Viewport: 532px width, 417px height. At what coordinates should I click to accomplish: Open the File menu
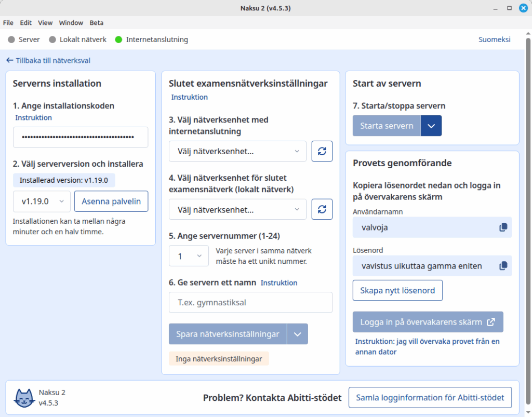[8, 23]
